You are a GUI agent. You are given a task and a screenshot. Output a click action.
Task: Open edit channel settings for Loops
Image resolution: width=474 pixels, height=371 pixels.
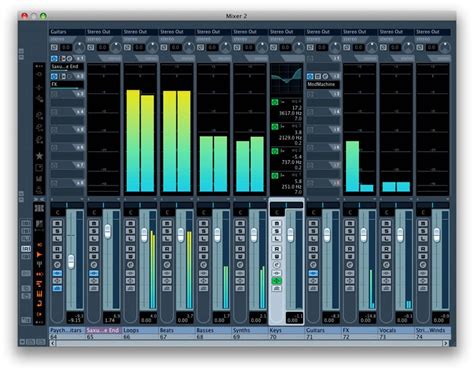click(130, 265)
